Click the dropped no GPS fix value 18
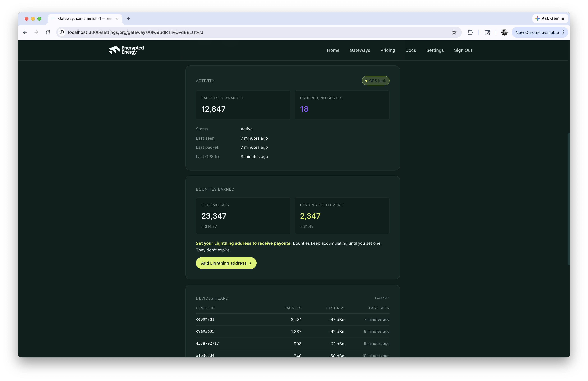Viewport: 588px width, 381px height. 304,109
